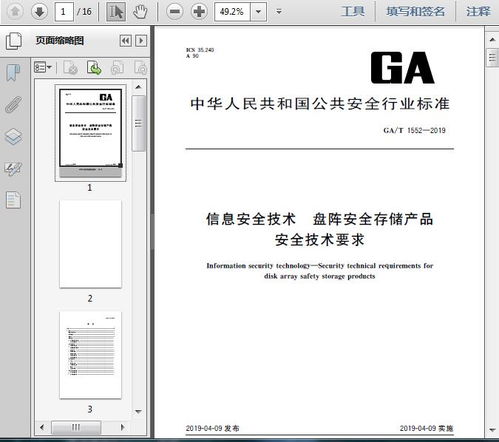Screen dimensions: 499x442
Task: Select blank page 2 thumbnail
Action: coord(90,244)
